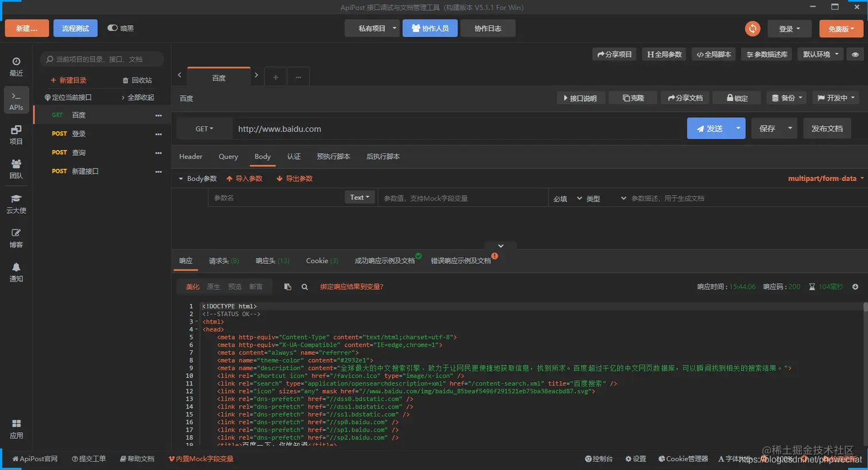Open more options for 百度 interface
The width and height of the screenshot is (868, 470).
point(158,115)
